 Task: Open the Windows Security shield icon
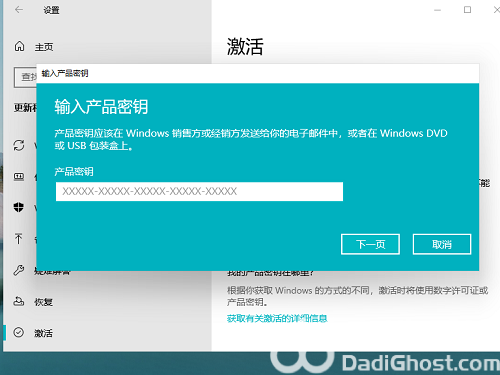tap(19, 207)
